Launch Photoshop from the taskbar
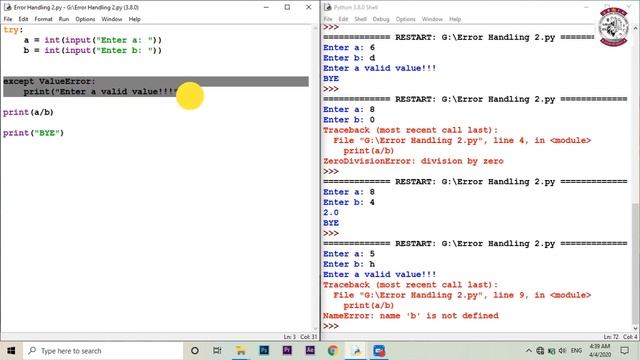The image size is (640, 360). (264, 350)
